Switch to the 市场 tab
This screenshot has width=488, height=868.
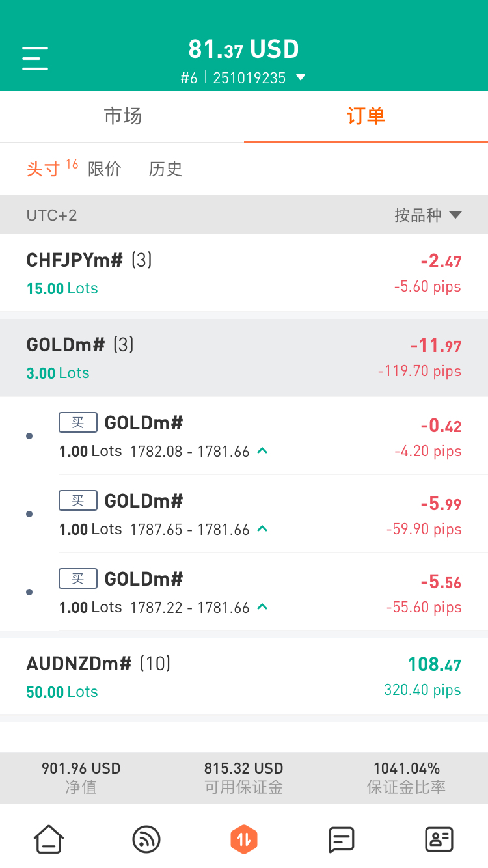[122, 116]
